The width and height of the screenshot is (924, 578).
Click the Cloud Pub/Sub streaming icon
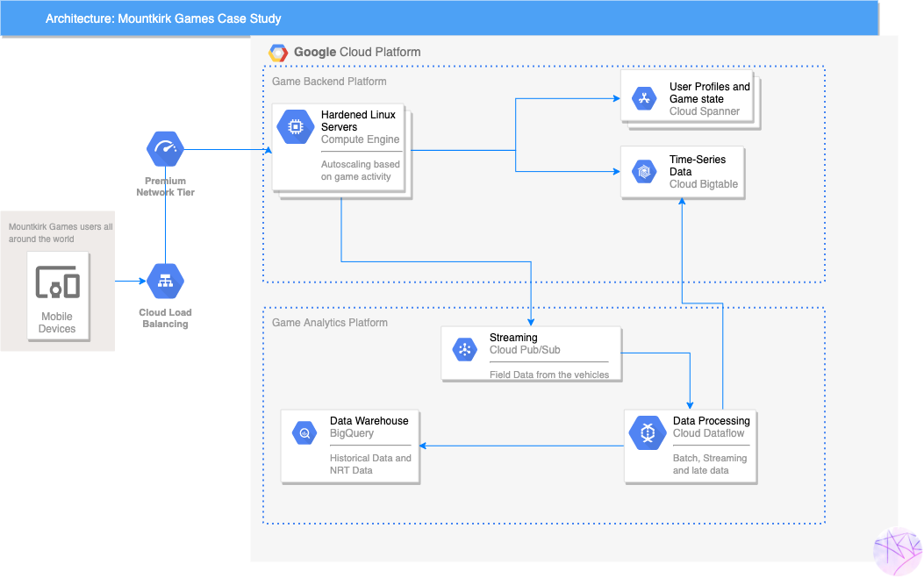463,348
